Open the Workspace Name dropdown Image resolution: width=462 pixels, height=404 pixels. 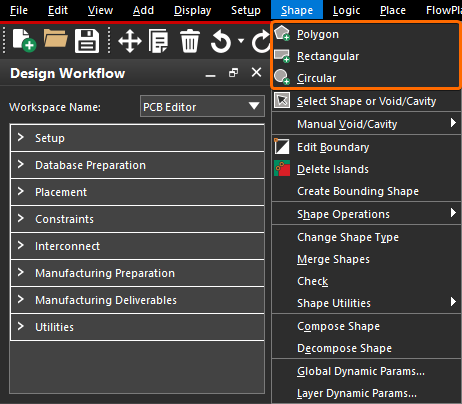point(202,106)
